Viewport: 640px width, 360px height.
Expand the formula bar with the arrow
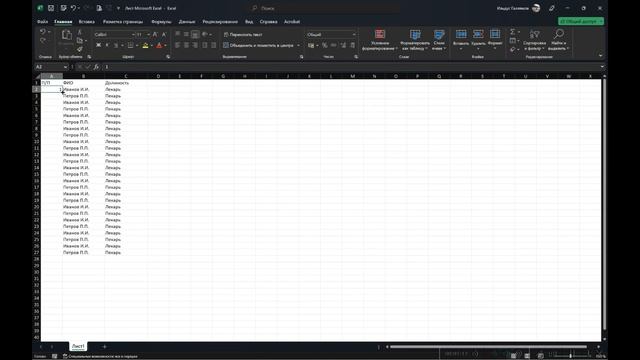(x=602, y=67)
